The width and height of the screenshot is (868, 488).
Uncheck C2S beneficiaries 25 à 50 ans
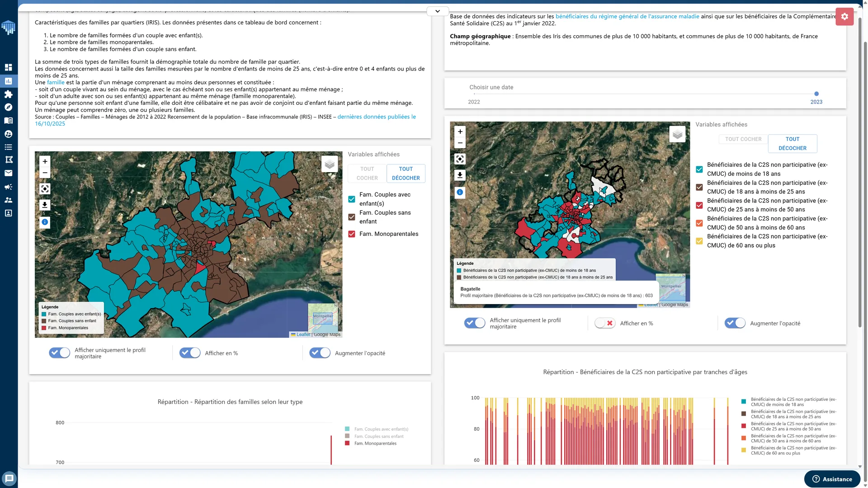(699, 205)
